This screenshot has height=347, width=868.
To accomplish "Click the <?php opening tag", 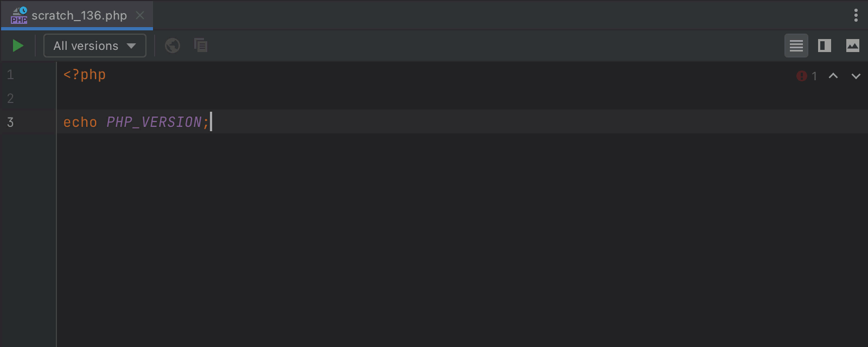I will point(85,75).
